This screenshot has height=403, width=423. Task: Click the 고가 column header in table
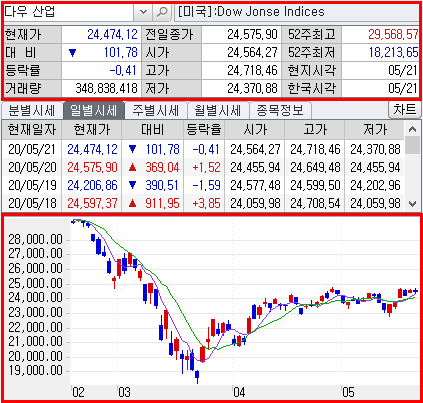point(315,130)
